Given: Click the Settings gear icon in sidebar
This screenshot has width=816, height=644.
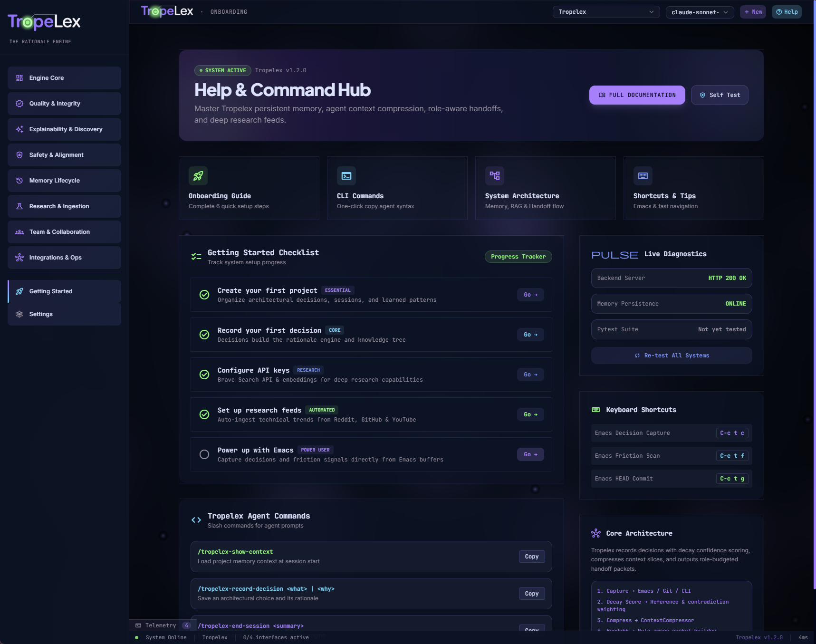Looking at the screenshot, I should [x=19, y=314].
